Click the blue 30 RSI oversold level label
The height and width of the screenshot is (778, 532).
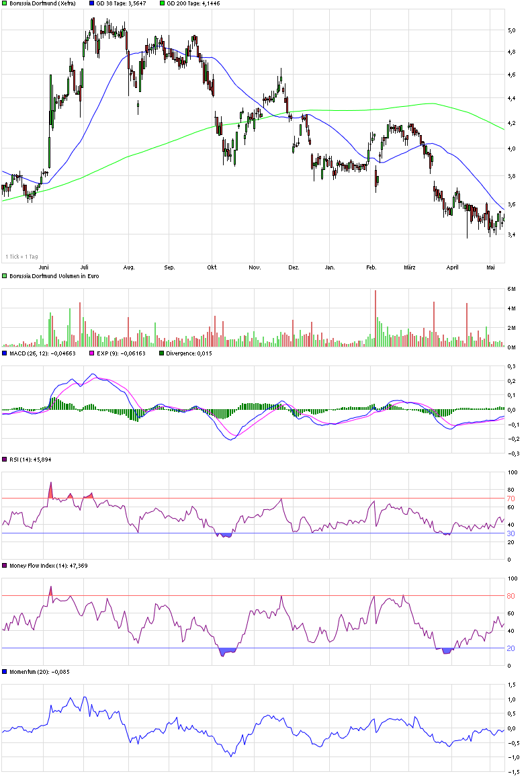click(x=511, y=534)
